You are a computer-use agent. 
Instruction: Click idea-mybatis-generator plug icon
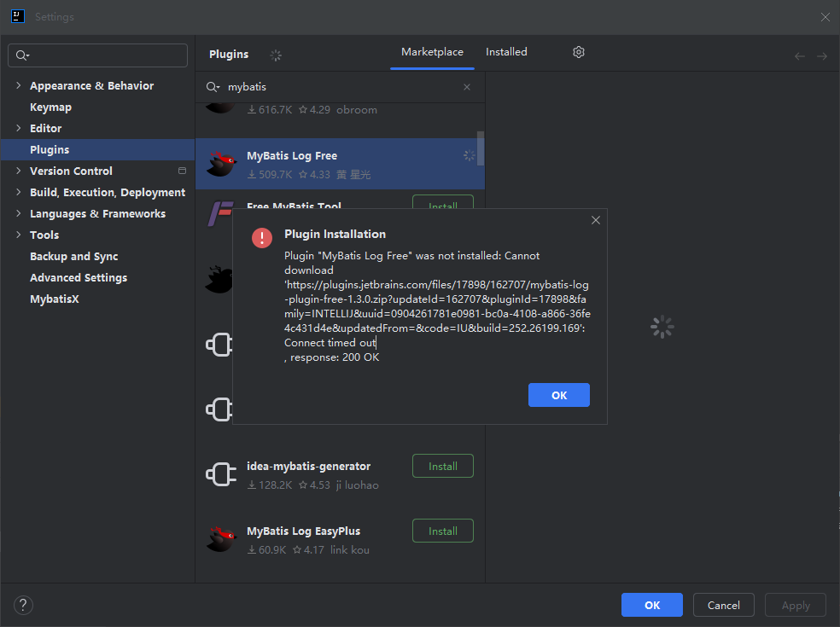[221, 474]
